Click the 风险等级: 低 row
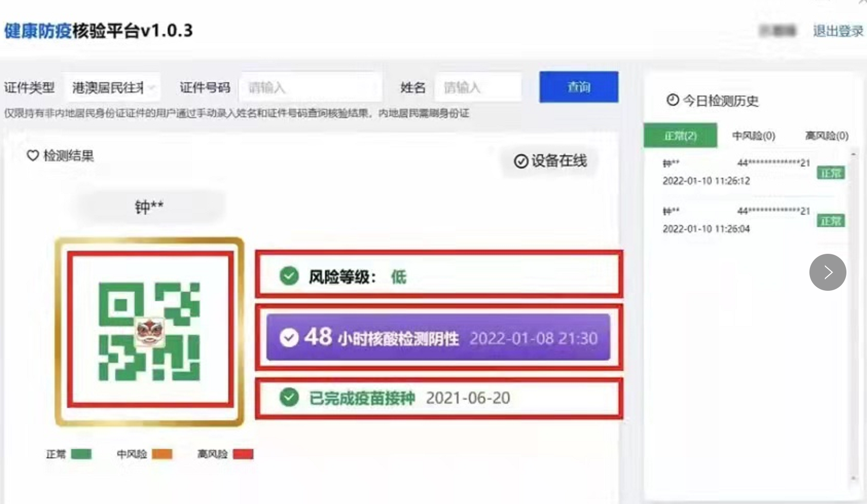 click(439, 274)
